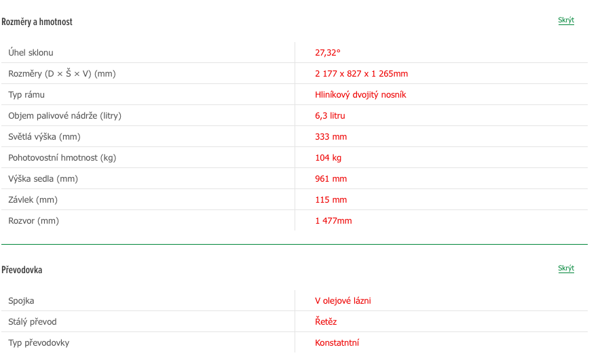
Task: Select the Výška sedla 961 mm value
Action: pyautogui.click(x=331, y=179)
